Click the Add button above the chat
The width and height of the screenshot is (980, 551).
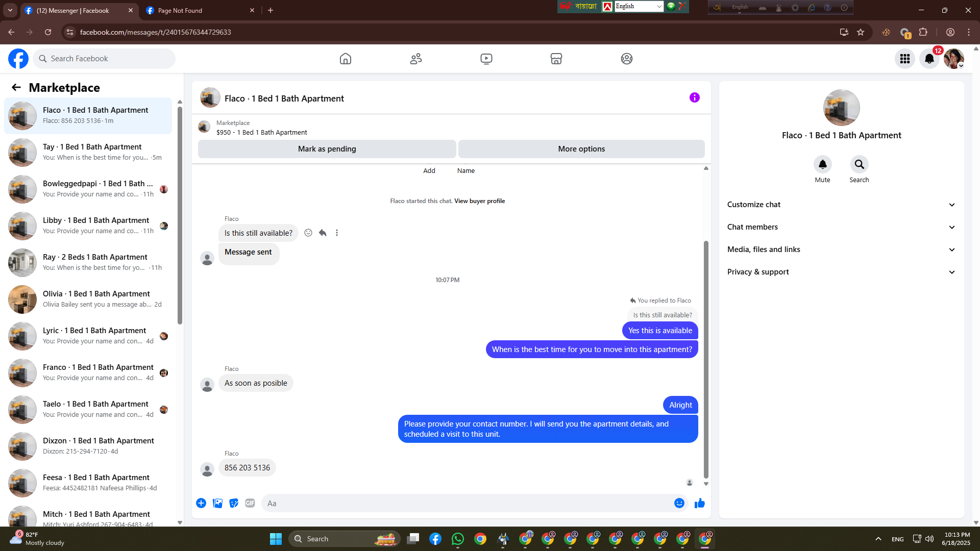429,170
